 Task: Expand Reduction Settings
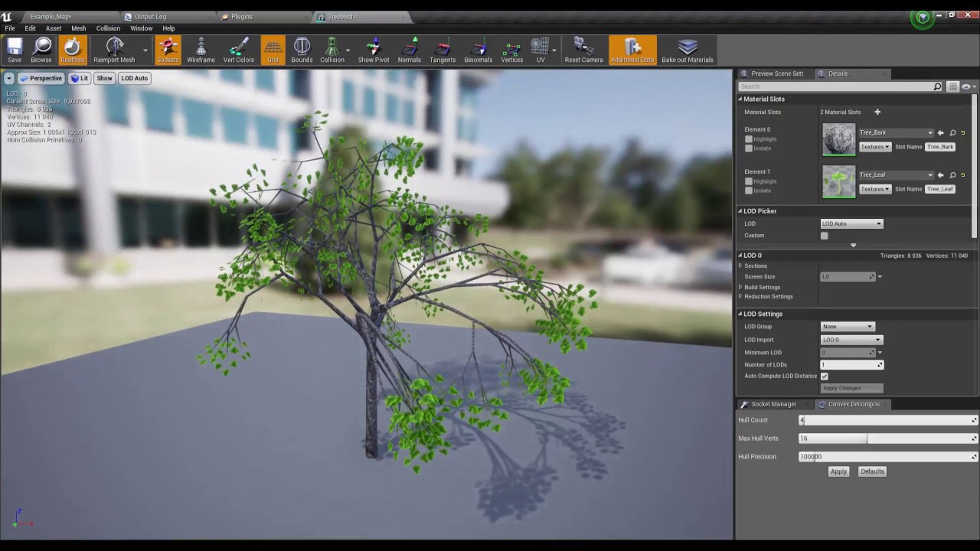(740, 296)
